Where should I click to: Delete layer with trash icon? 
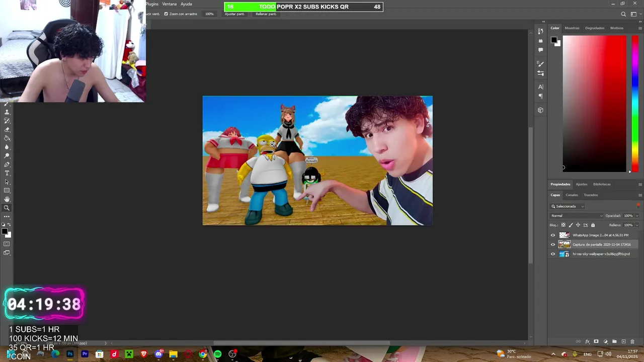(x=632, y=341)
